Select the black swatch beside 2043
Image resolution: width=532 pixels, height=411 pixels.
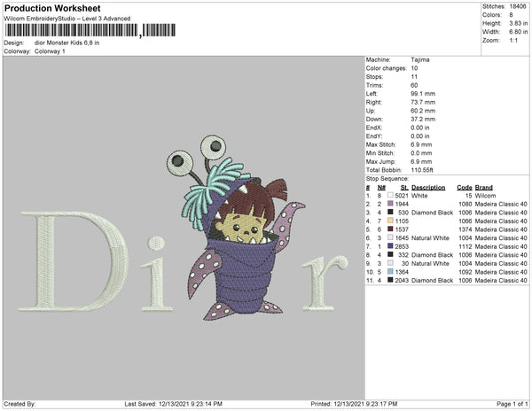pos(390,280)
